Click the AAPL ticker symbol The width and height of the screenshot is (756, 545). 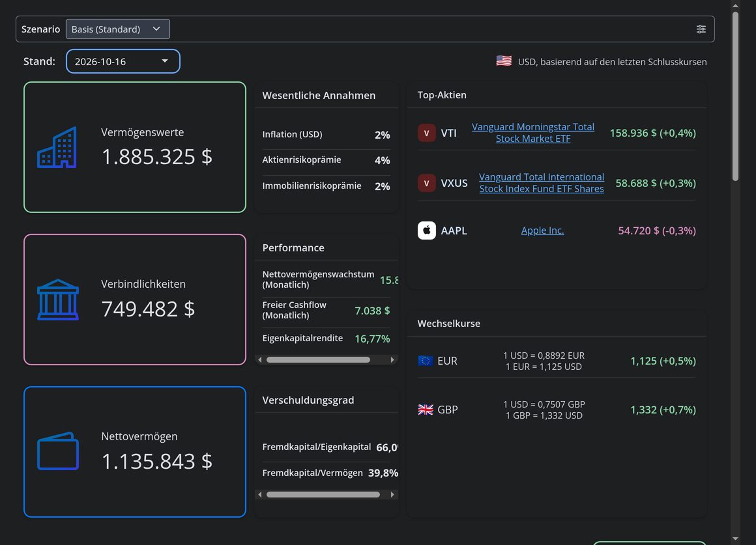[x=454, y=231]
